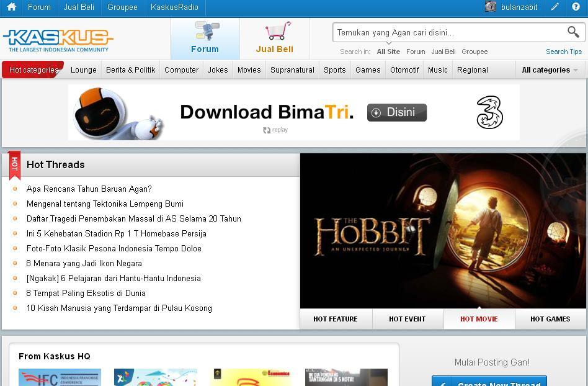Screen dimensions: 588x386
Task: Open the Search Tips link
Action: click(x=564, y=52)
